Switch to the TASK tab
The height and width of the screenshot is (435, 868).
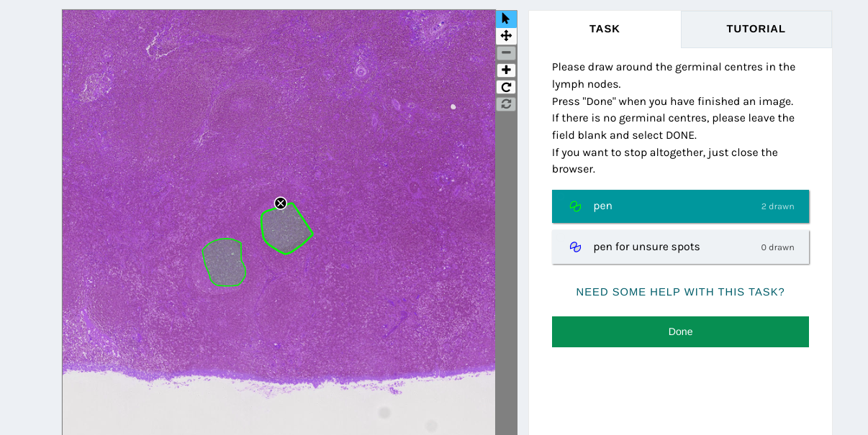click(605, 29)
